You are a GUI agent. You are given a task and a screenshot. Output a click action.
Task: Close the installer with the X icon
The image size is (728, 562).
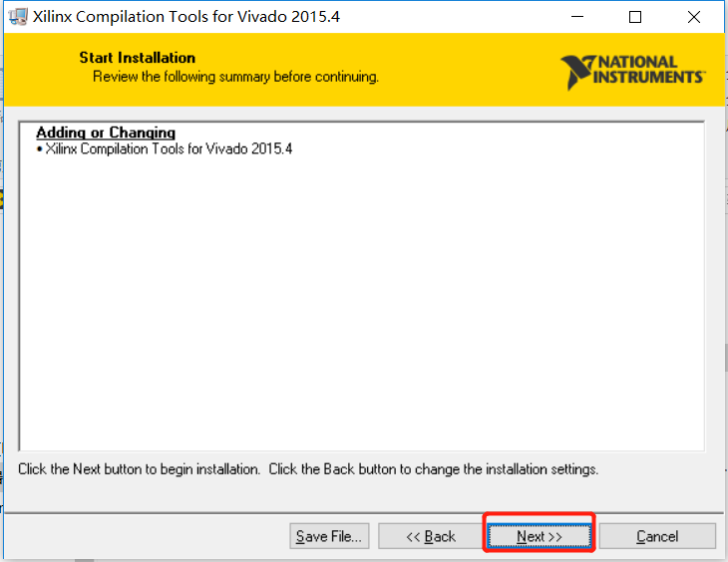694,17
